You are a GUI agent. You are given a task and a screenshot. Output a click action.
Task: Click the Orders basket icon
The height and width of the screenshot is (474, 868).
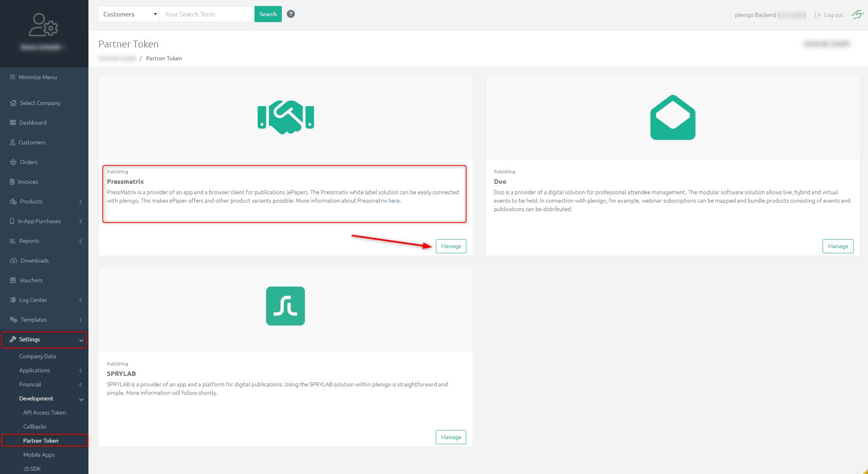tap(13, 162)
